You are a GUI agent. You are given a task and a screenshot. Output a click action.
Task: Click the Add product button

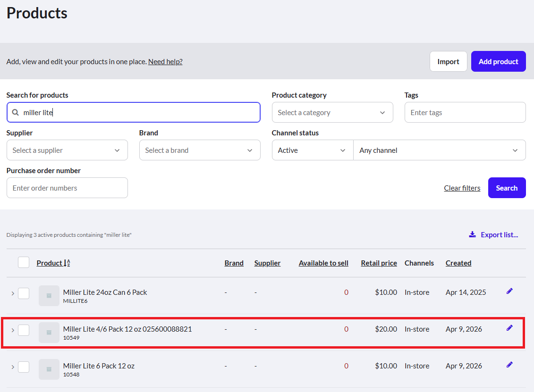(x=498, y=61)
